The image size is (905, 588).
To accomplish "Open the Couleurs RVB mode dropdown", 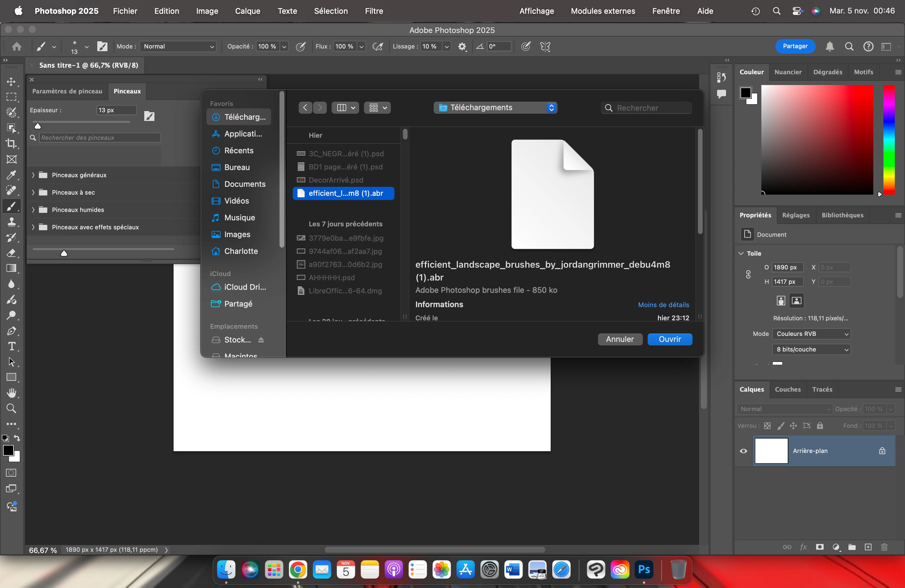I will tap(811, 334).
